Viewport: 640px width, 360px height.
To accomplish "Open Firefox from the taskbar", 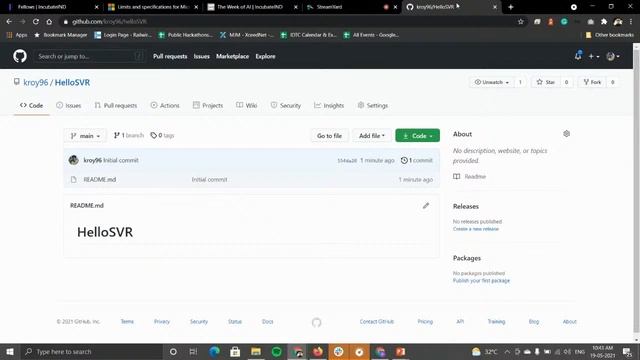I will point(318,351).
